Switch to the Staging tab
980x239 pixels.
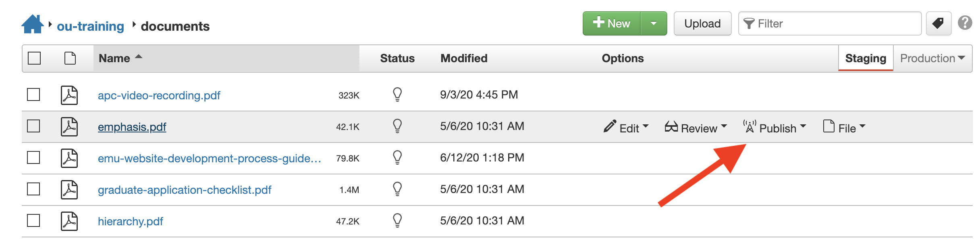point(866,58)
